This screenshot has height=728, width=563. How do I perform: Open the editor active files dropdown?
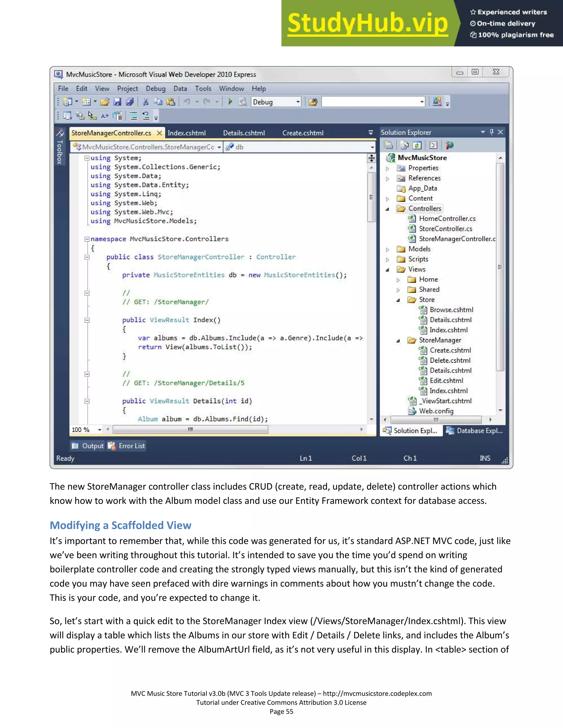coord(371,133)
